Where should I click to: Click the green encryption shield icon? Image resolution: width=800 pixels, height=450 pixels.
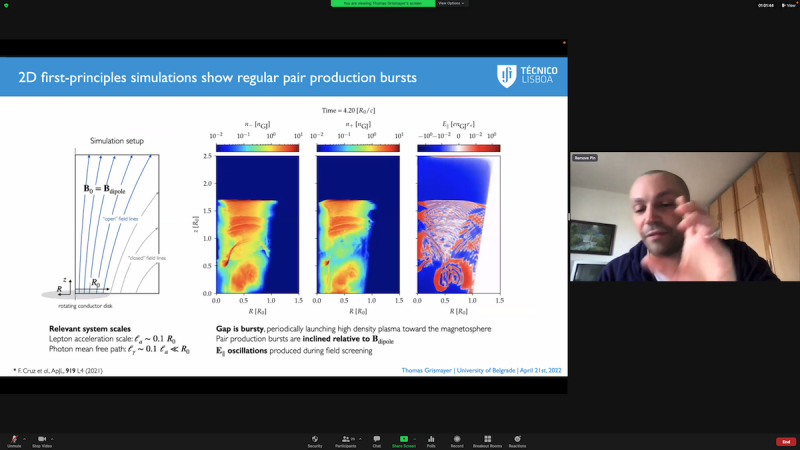click(6, 4)
